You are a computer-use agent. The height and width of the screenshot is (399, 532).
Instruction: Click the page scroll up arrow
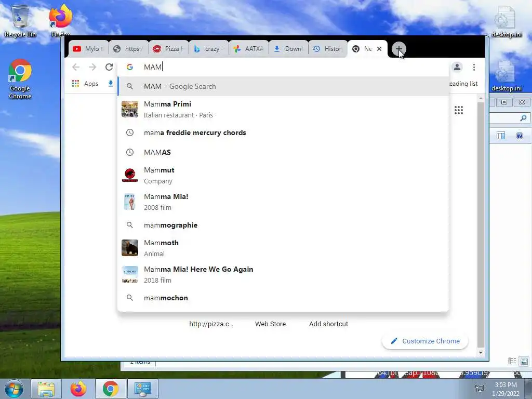tap(481, 98)
